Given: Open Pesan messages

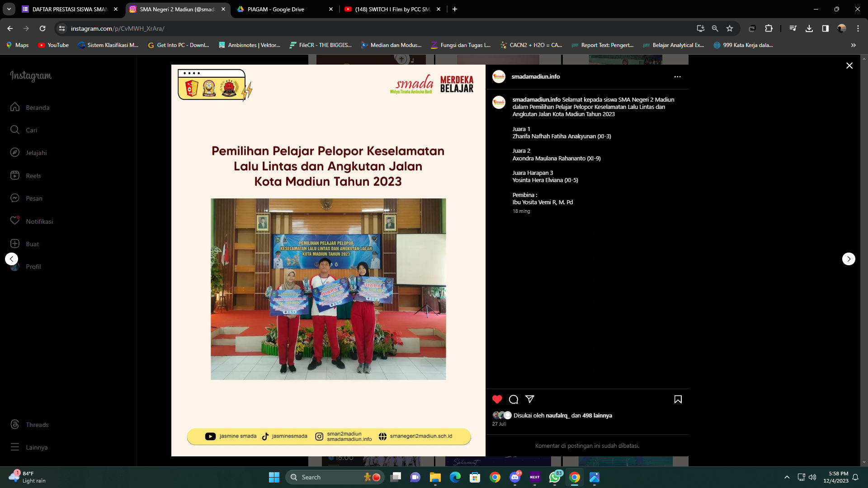Looking at the screenshot, I should pos(26,198).
